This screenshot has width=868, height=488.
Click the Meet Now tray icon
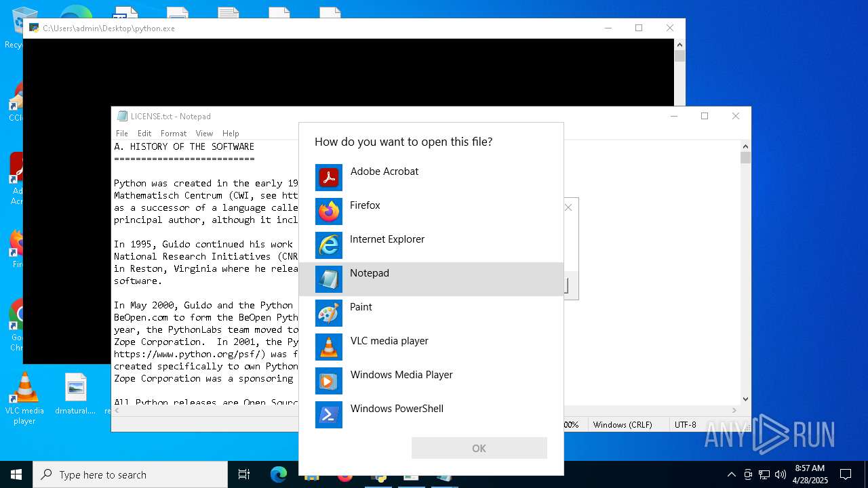[x=748, y=474]
